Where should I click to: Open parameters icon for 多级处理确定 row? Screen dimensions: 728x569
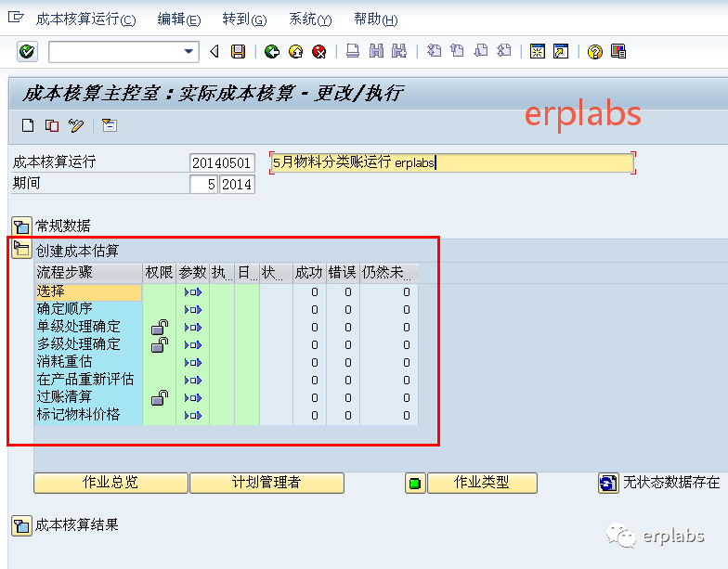point(193,345)
